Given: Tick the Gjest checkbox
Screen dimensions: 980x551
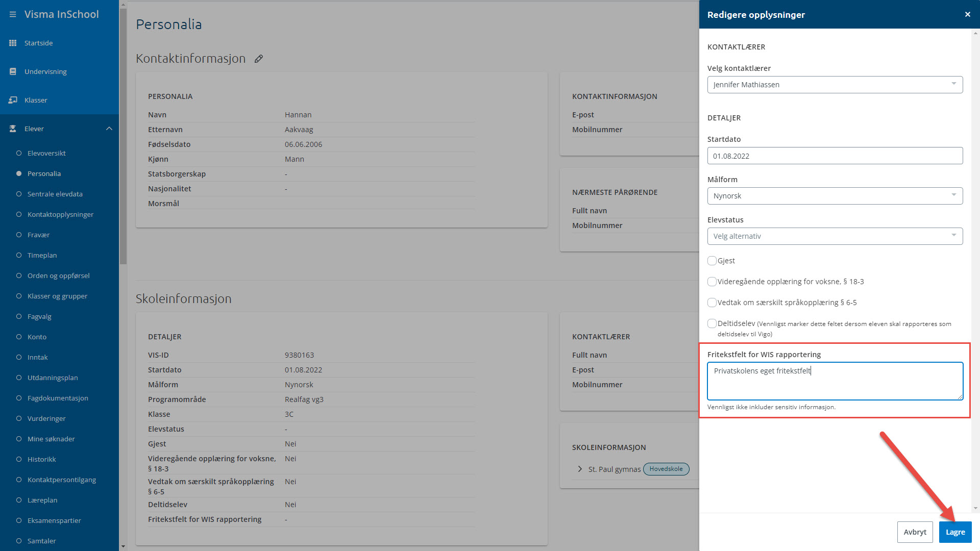Looking at the screenshot, I should coord(712,261).
